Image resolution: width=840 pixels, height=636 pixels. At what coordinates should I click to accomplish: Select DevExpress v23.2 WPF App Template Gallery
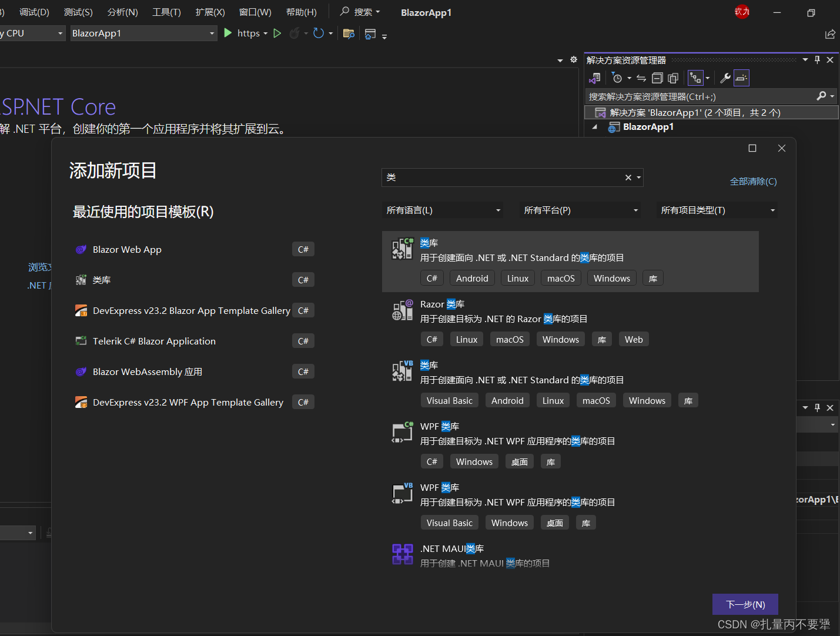pyautogui.click(x=195, y=402)
